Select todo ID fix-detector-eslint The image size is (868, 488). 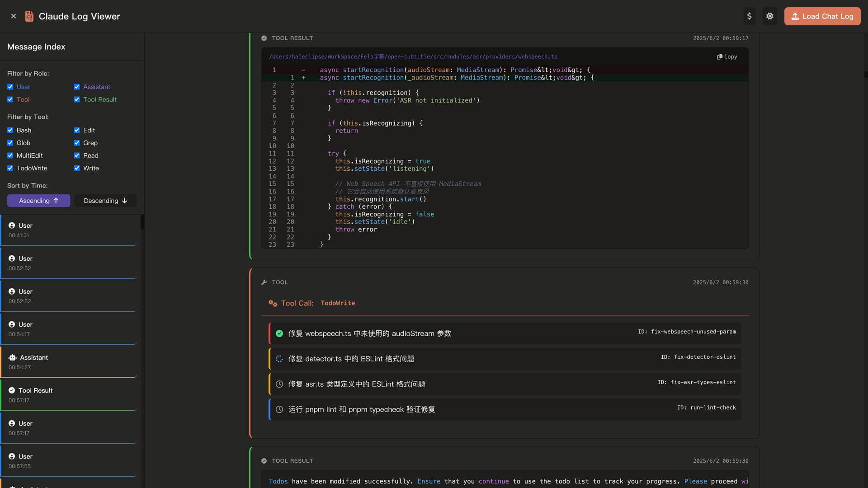tap(698, 357)
